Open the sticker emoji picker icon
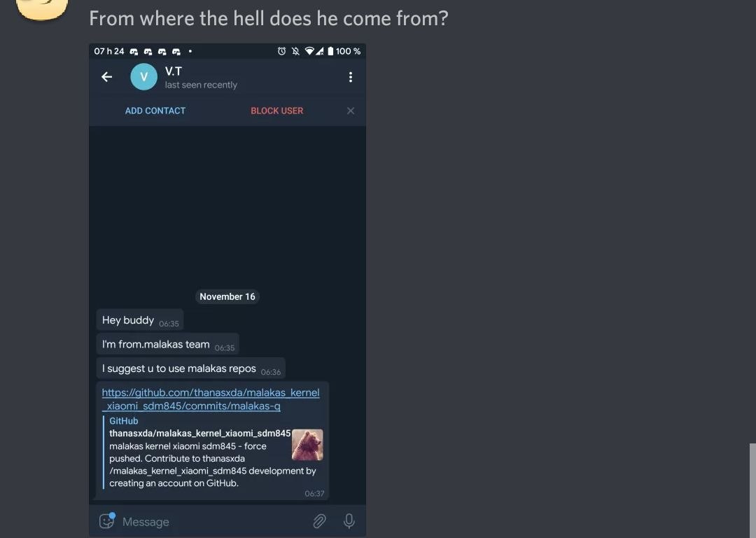756x538 pixels. (x=107, y=520)
